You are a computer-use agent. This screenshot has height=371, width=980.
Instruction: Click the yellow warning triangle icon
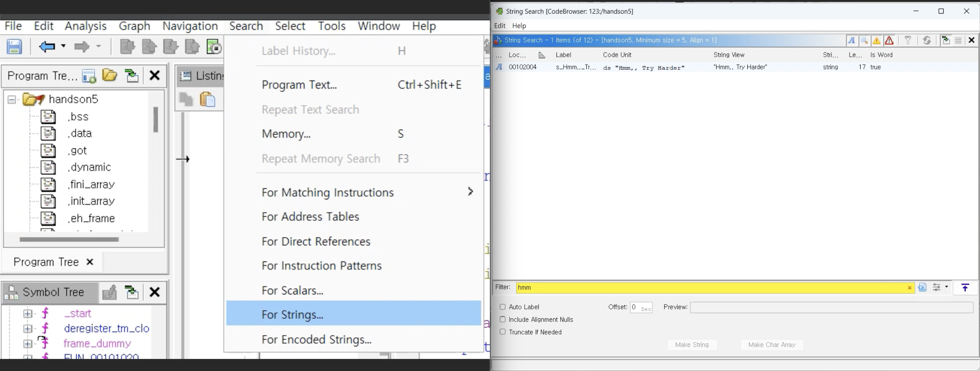click(x=876, y=40)
